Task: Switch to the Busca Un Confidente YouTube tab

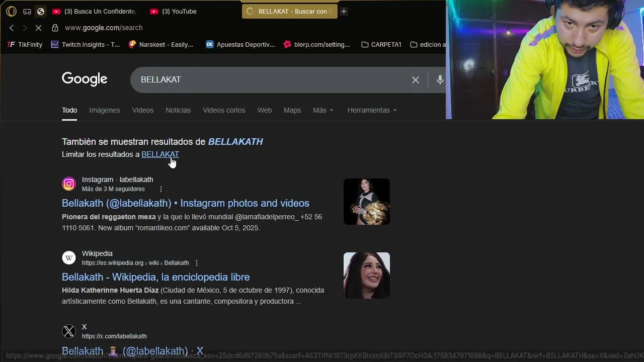Action: [x=95, y=11]
